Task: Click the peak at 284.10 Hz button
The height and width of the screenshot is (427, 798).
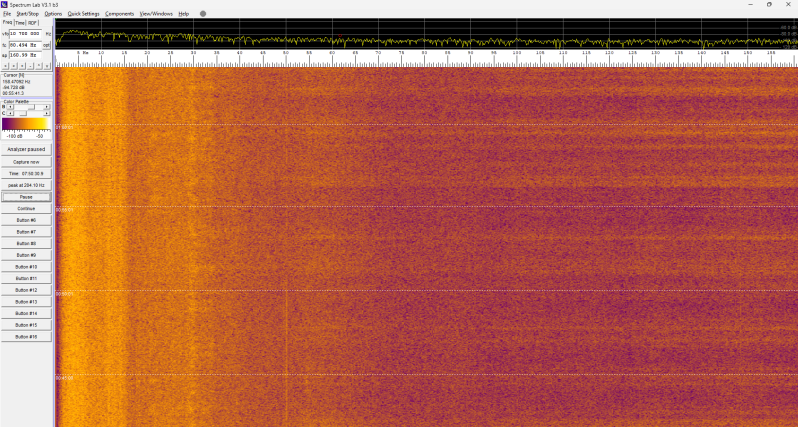Action: click(x=26, y=185)
